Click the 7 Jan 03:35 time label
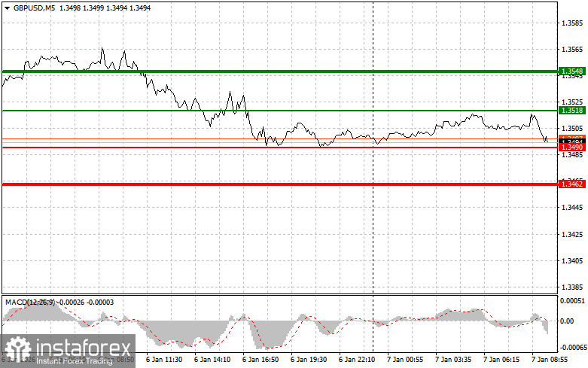 453,360
